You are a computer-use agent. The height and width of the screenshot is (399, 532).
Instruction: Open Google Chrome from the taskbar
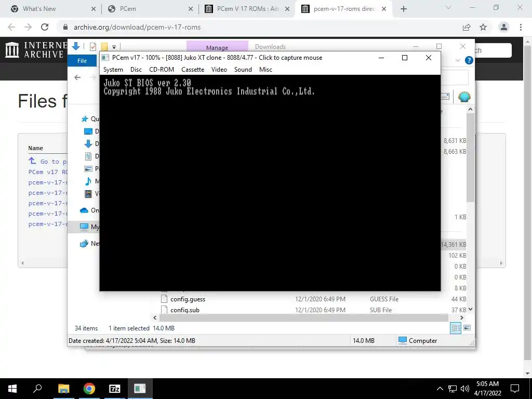[x=89, y=389]
